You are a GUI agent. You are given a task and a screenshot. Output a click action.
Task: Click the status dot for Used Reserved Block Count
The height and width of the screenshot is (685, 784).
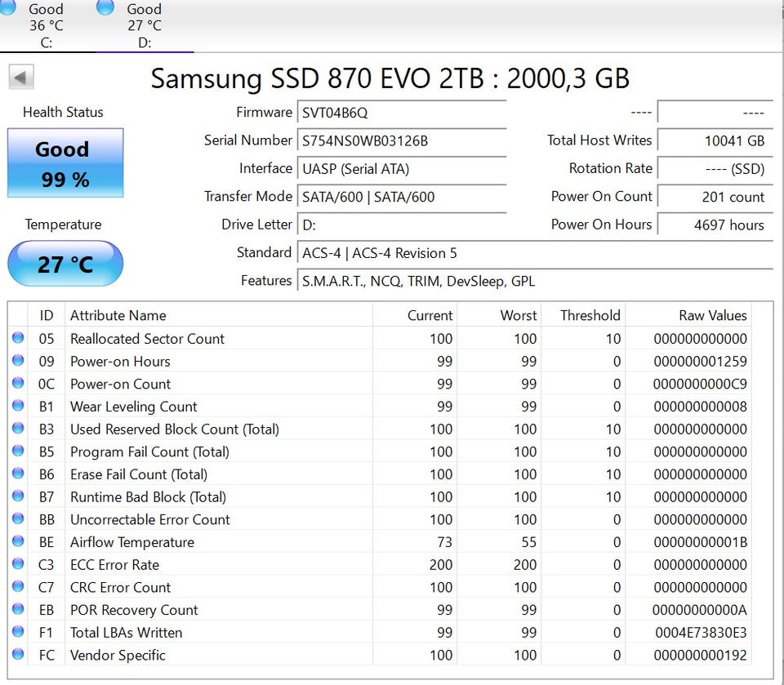click(18, 428)
